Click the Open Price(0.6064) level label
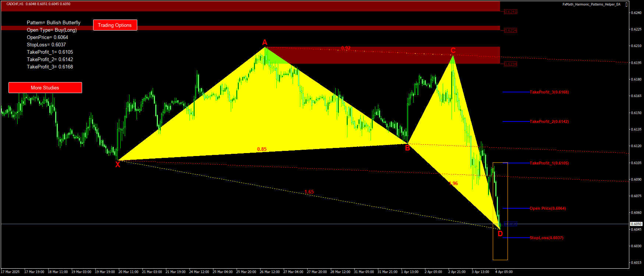Screen dimensions: 644x276 click(x=548, y=208)
